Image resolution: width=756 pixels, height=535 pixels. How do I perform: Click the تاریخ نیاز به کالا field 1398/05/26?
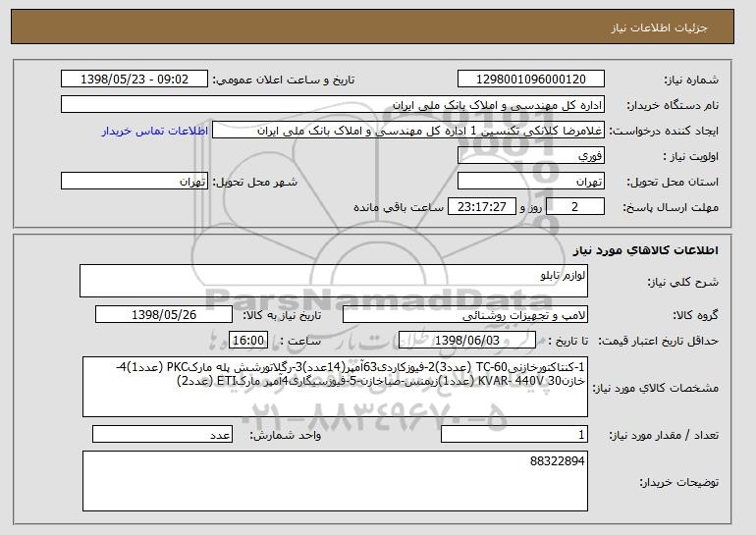[x=164, y=315]
